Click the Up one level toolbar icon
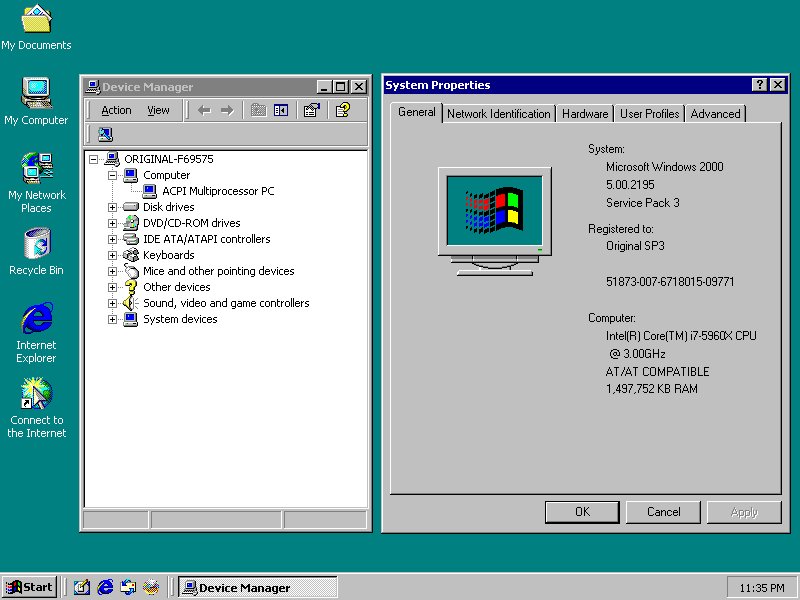 coord(258,110)
